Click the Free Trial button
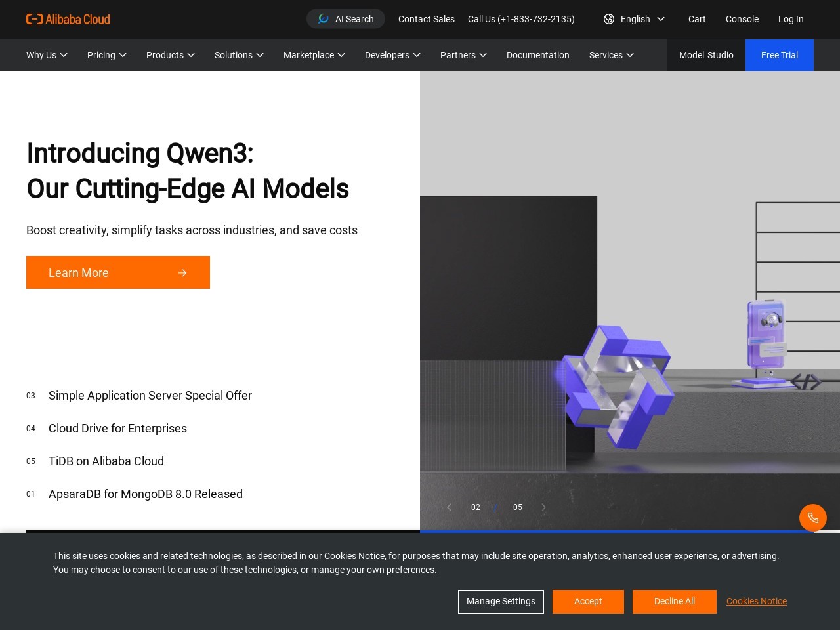840x630 pixels. pos(779,55)
